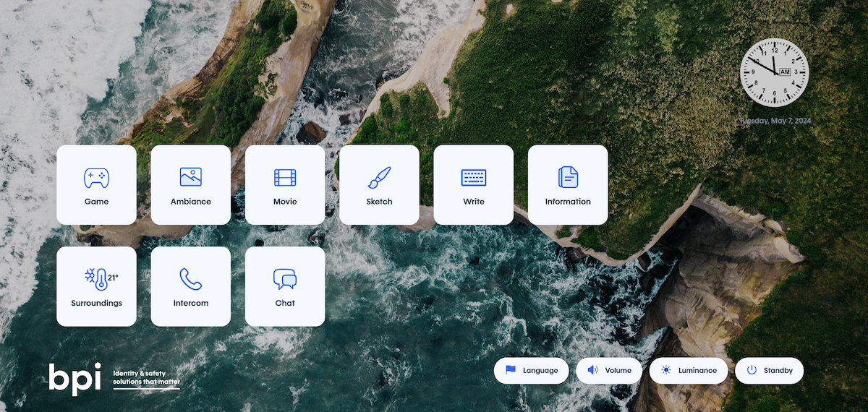Open the Write keyboard tile
The height and width of the screenshot is (412, 868).
point(474,185)
